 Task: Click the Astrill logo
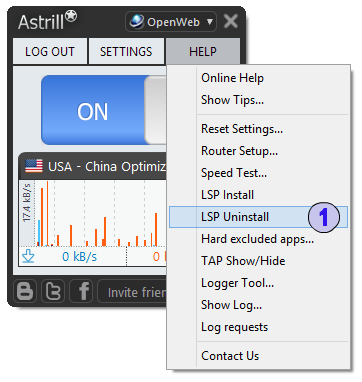click(x=47, y=21)
